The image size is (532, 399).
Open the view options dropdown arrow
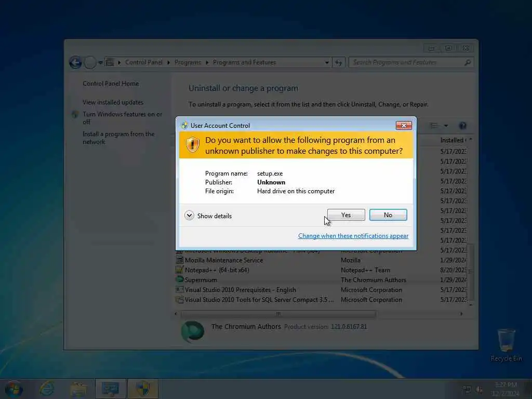pyautogui.click(x=446, y=126)
